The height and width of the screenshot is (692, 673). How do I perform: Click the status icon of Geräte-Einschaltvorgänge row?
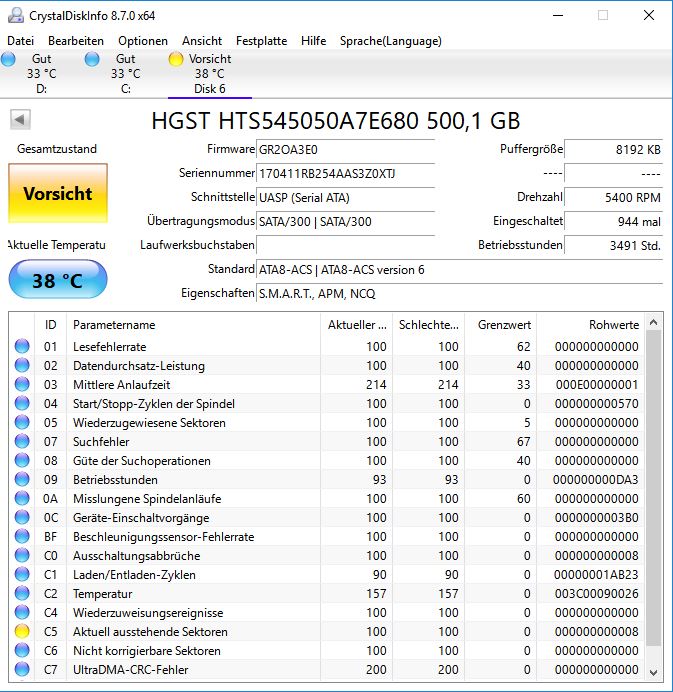point(22,517)
